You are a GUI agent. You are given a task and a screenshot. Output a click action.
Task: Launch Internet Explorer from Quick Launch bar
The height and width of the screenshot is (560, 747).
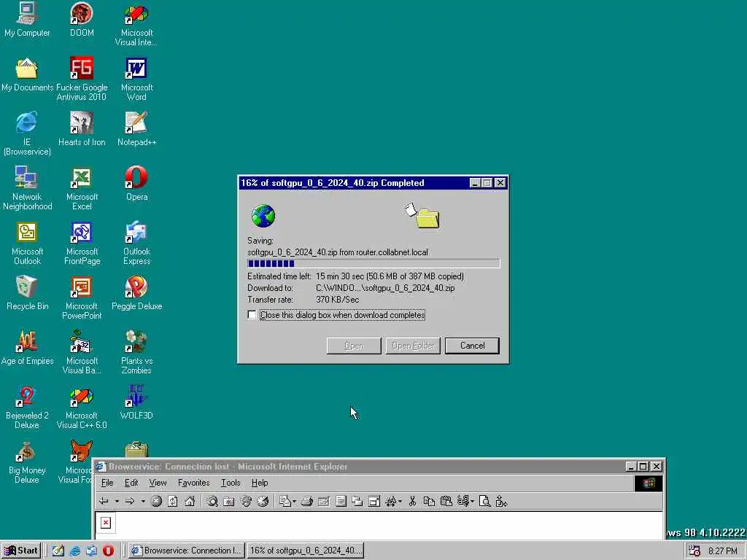[75, 551]
